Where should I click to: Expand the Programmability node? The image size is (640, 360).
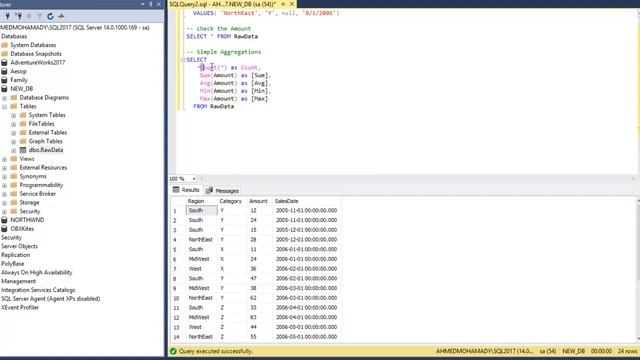coord(4,185)
